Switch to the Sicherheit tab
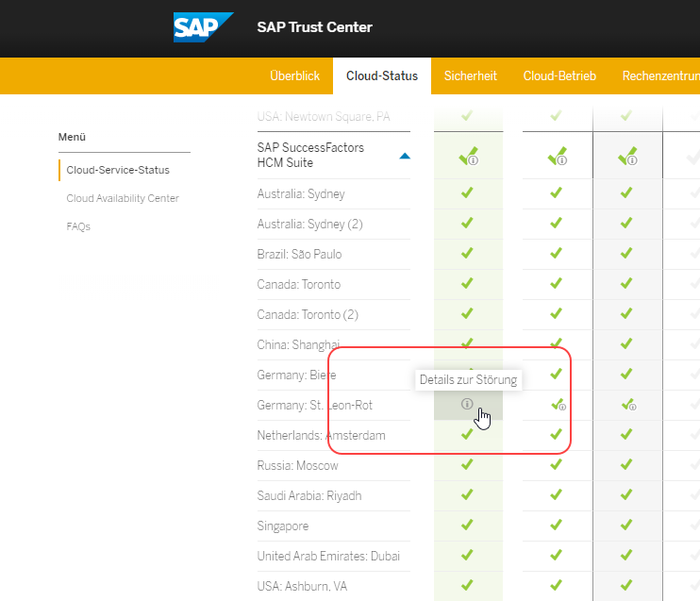 coord(470,75)
